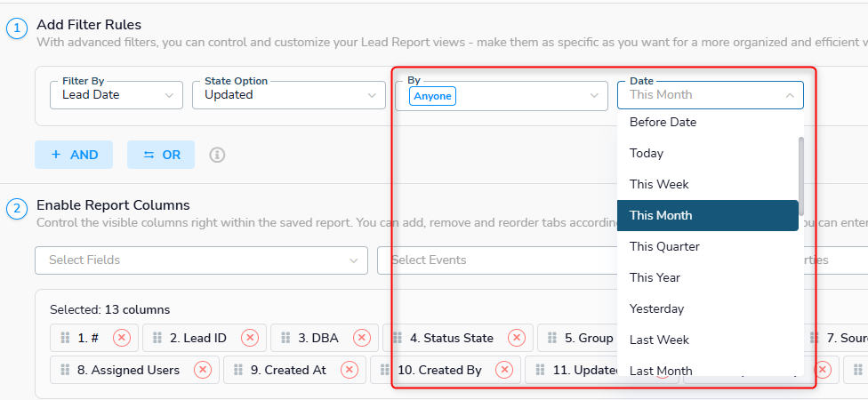The height and width of the screenshot is (400, 868).
Task: Choose 'Today' from the Date list
Action: click(708, 153)
